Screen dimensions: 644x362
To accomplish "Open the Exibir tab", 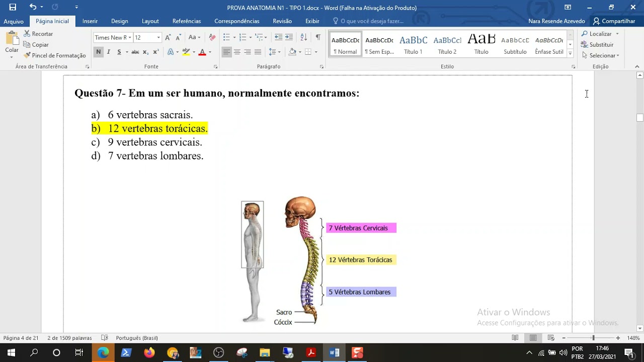I will pyautogui.click(x=312, y=21).
